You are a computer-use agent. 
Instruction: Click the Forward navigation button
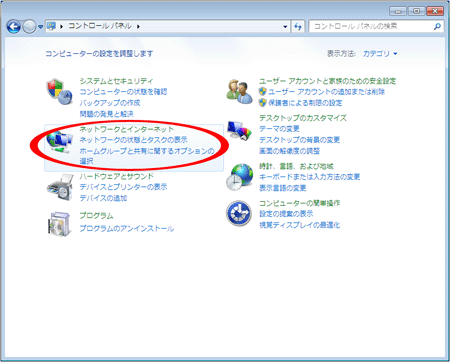coord(29,26)
